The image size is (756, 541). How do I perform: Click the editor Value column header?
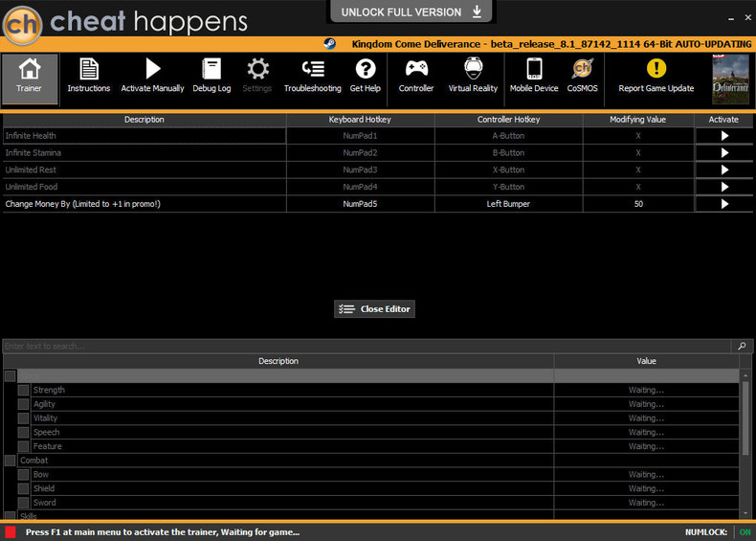point(646,361)
